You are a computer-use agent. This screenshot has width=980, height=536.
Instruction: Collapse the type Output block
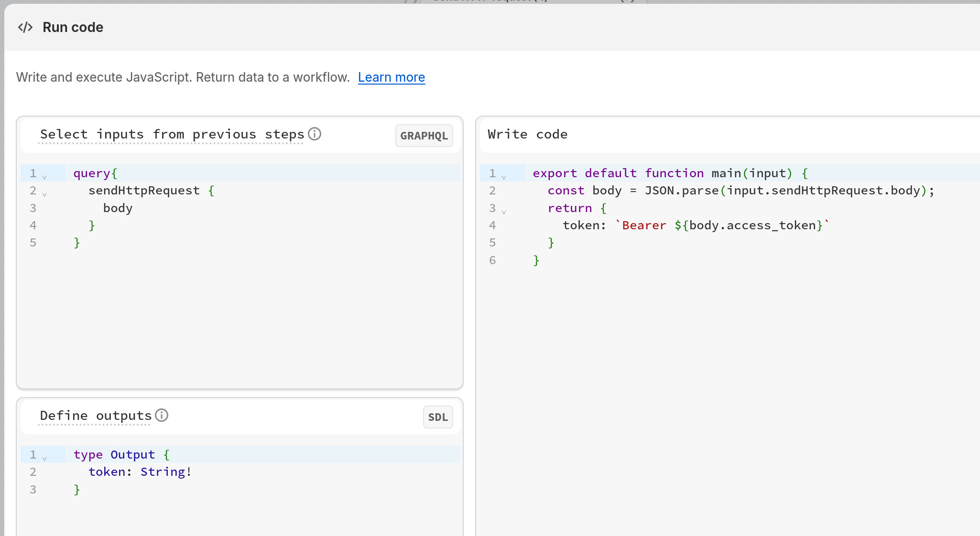[44, 458]
